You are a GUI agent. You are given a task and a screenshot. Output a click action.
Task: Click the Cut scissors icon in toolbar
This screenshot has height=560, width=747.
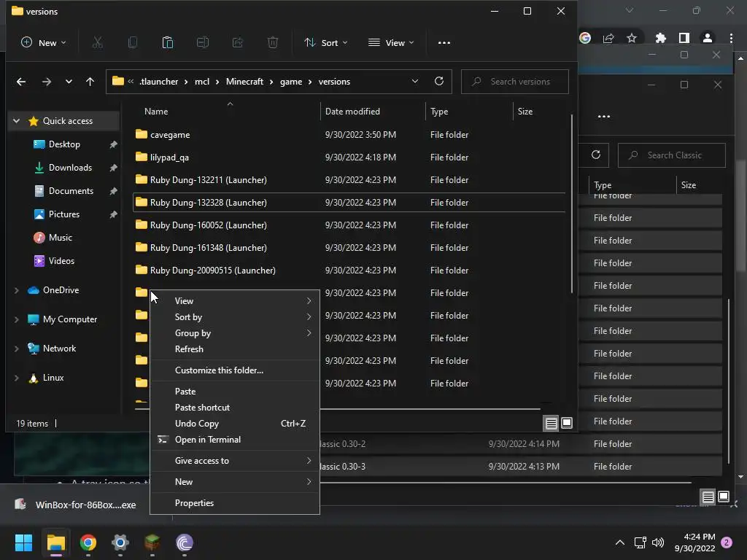(x=97, y=42)
